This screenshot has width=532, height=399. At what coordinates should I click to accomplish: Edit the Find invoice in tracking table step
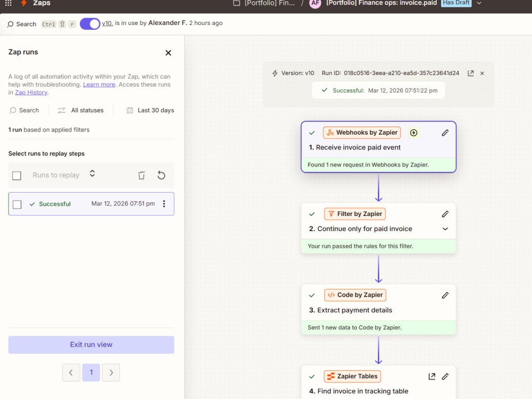445,376
